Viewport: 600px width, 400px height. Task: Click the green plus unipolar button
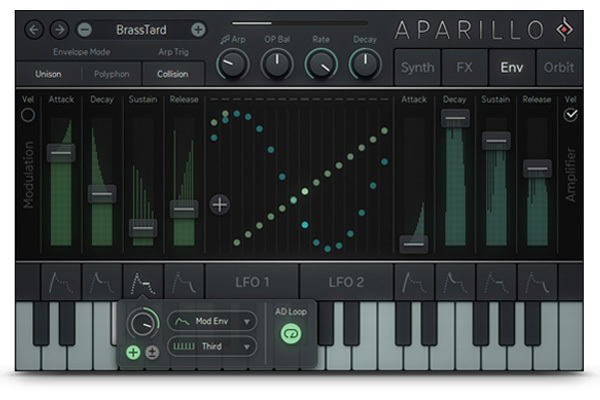133,352
